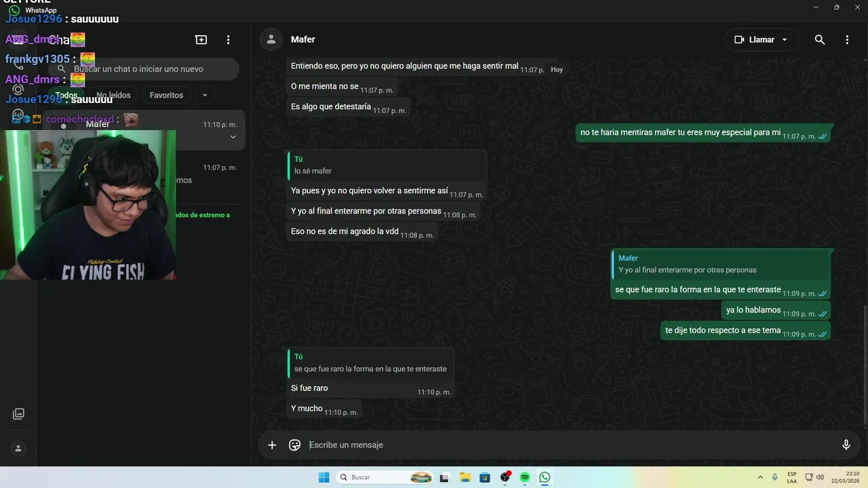Click the WhatsApp taskbar icon

click(545, 477)
